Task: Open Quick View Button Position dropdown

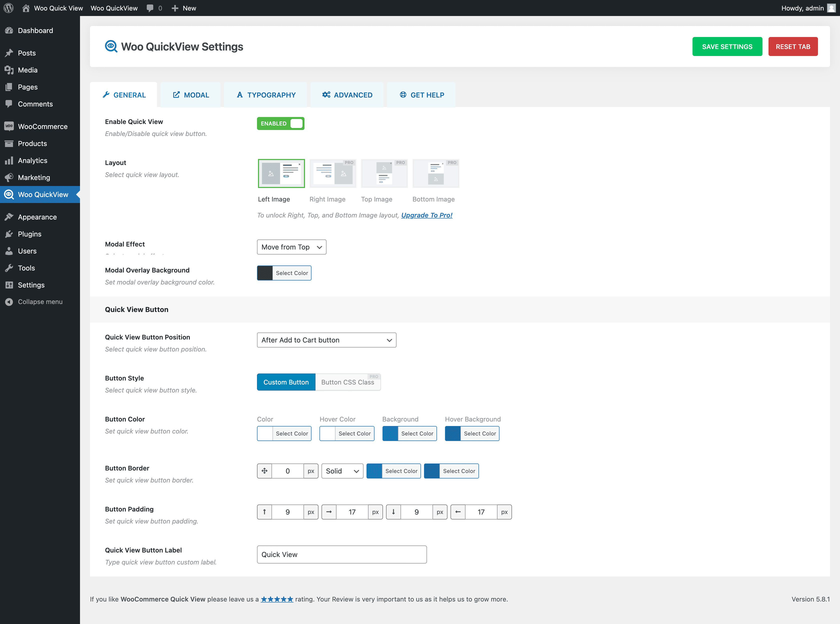Action: [327, 340]
